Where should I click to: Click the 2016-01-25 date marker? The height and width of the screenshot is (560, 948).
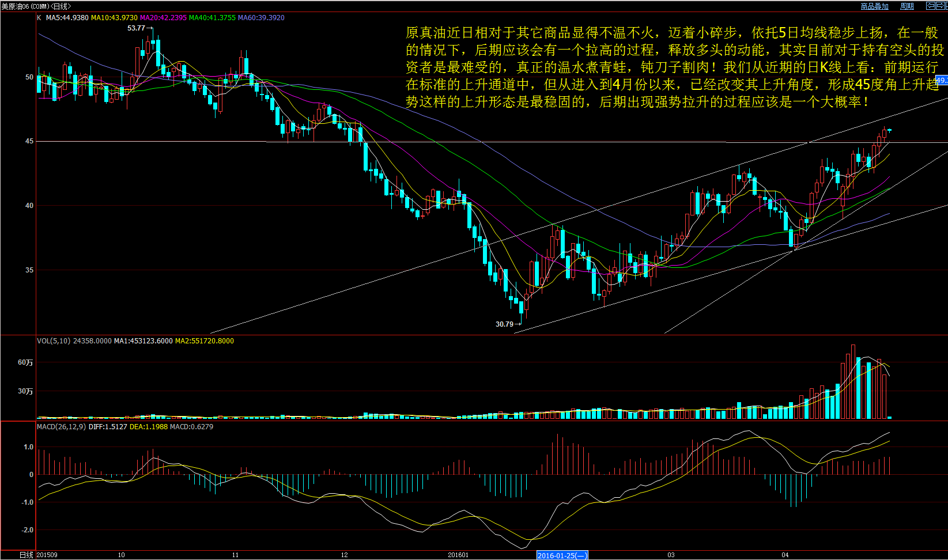(x=562, y=555)
